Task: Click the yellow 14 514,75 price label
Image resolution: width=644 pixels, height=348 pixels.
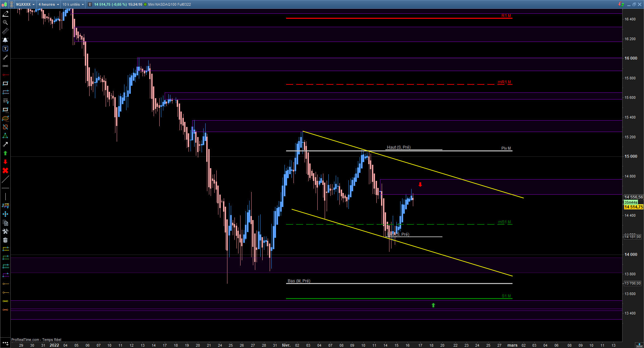Action: tap(634, 207)
